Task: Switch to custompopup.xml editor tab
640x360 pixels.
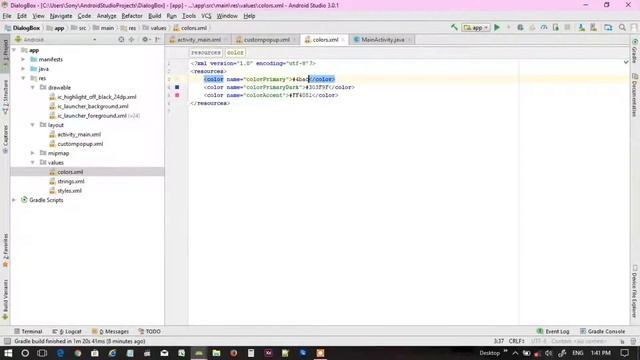Action: (266, 40)
